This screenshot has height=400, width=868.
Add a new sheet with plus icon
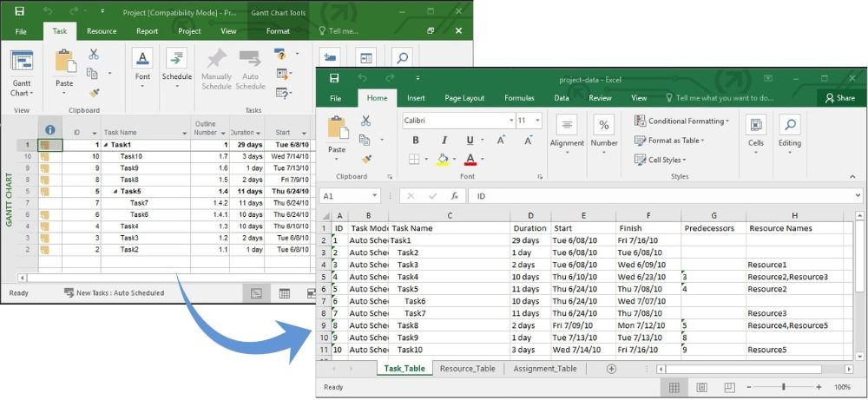(611, 369)
